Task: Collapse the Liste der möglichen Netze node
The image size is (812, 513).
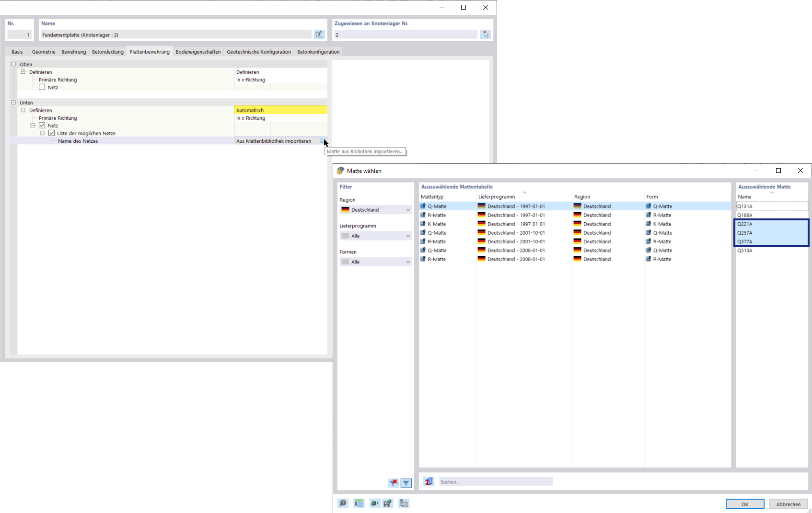Action: (42, 133)
